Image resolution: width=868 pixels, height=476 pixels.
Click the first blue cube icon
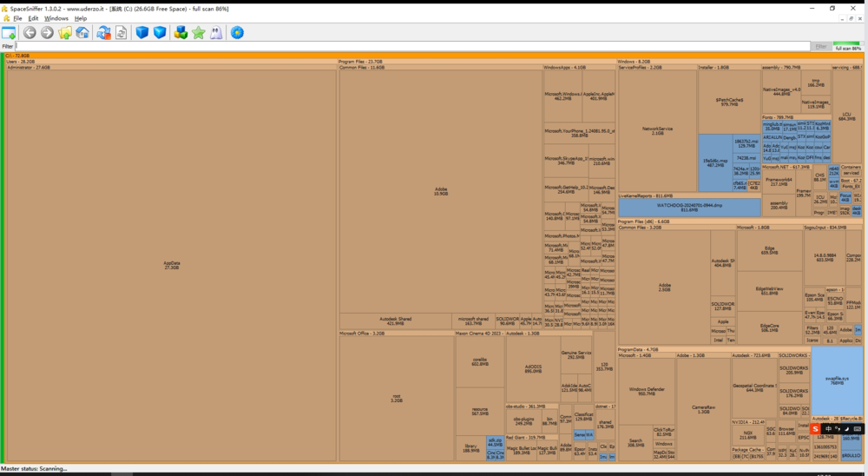click(142, 33)
